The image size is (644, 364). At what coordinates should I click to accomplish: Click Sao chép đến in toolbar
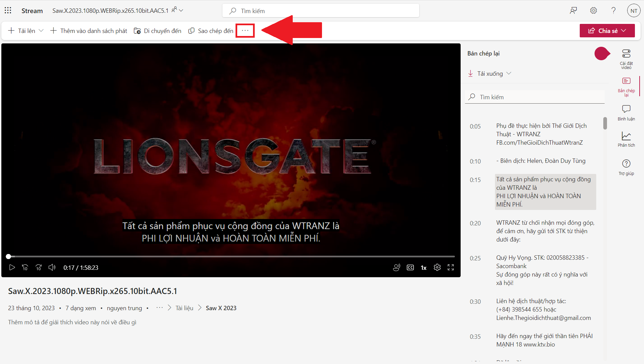[211, 31]
